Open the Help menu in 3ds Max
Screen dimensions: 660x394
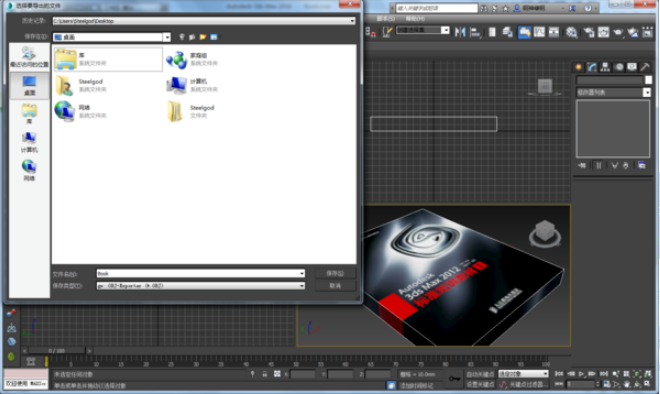pos(415,19)
